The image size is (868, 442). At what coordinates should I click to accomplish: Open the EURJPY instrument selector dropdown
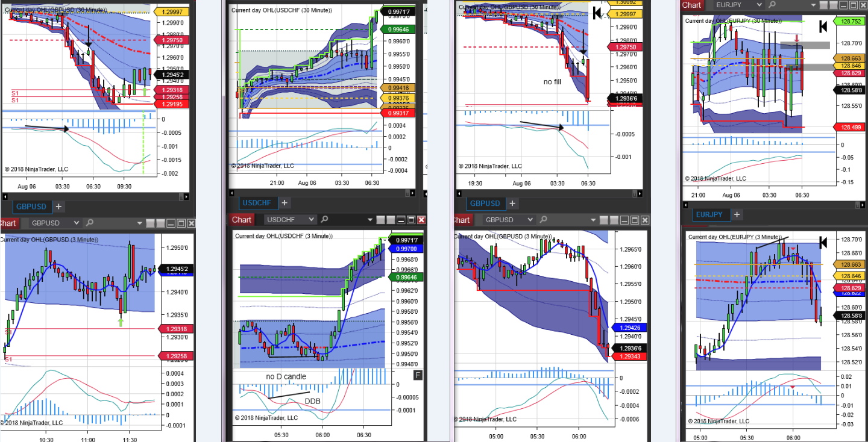740,5
